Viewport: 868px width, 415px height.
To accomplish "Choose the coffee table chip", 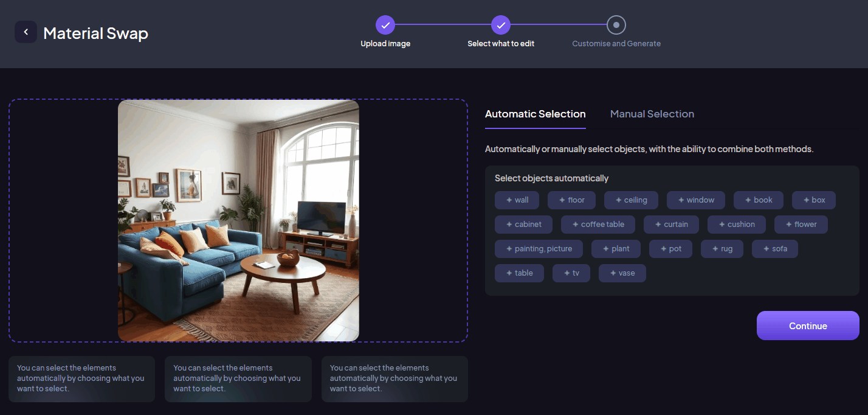I will click(598, 225).
